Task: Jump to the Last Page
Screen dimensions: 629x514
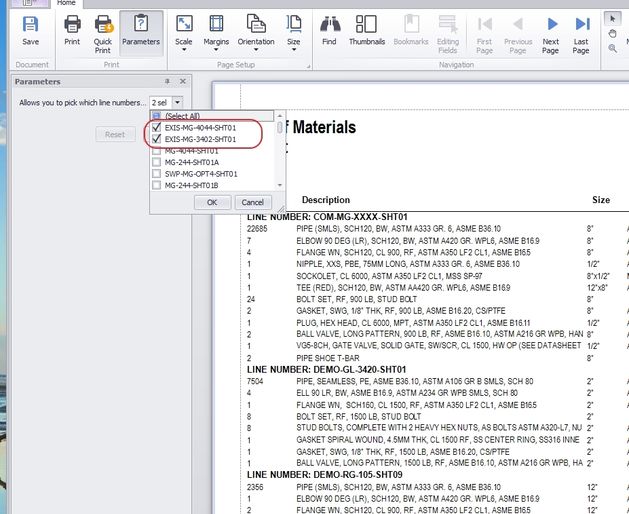Action: [581, 34]
